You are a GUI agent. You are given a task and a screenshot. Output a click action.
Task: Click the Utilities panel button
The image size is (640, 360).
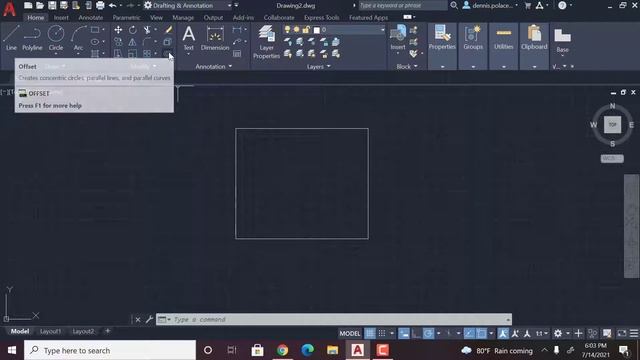pos(504,38)
